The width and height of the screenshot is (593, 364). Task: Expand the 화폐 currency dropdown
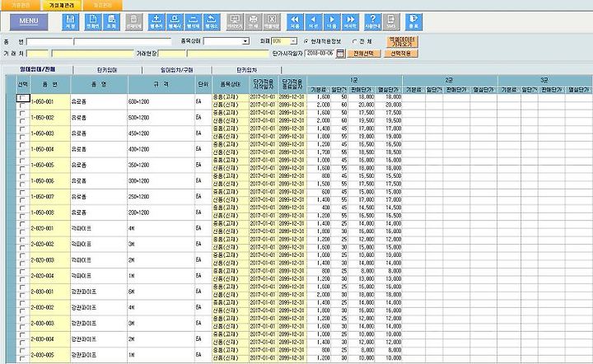click(x=293, y=41)
